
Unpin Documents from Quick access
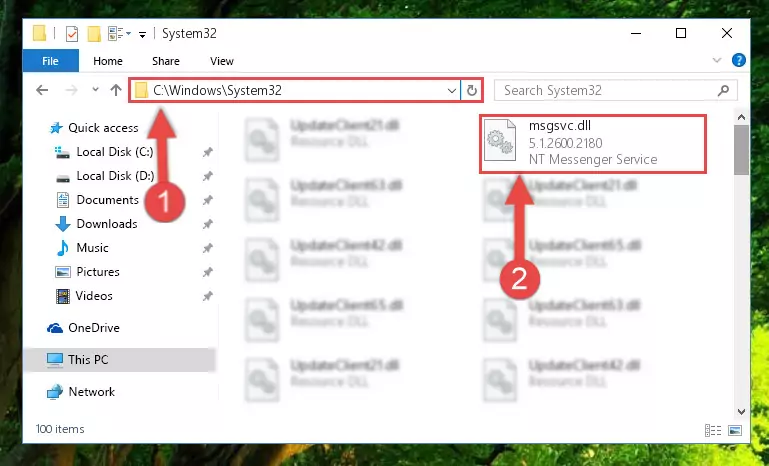(x=208, y=200)
